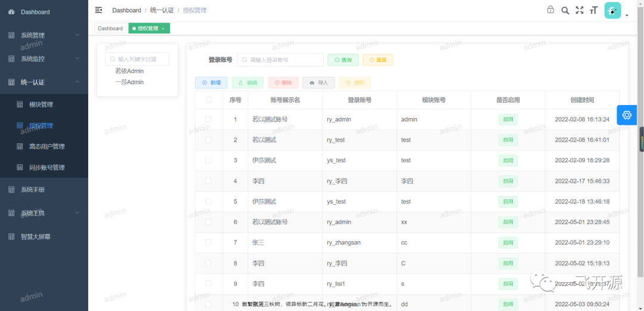
Task: Click the yellow 授权 authorize button
Action: point(355,83)
